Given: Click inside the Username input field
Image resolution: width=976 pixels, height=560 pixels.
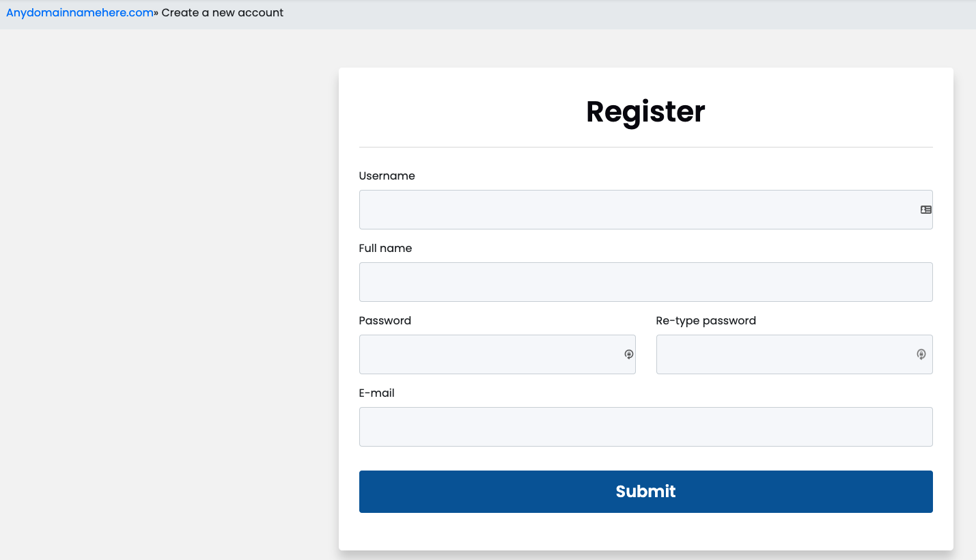Looking at the screenshot, I should pos(615,209).
